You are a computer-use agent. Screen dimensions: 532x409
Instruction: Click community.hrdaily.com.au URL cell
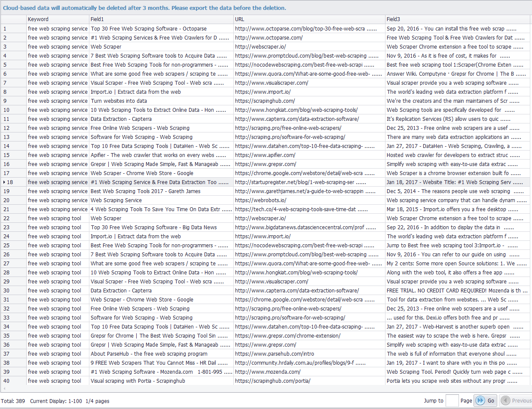(309, 363)
